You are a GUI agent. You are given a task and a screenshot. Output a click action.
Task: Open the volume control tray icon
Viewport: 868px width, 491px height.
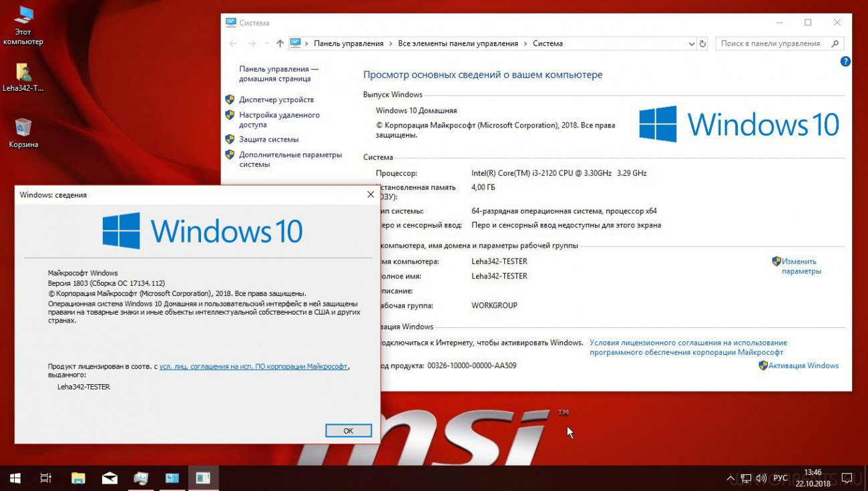762,478
